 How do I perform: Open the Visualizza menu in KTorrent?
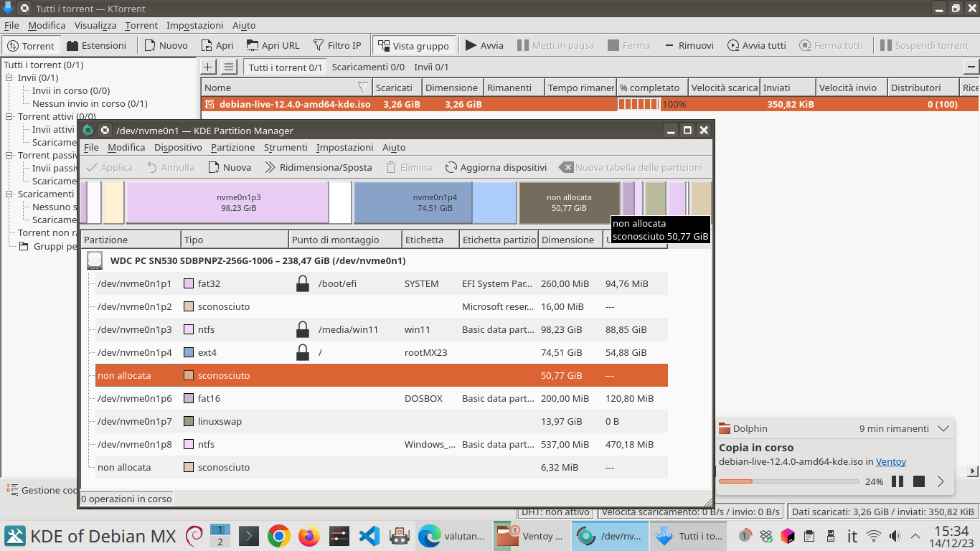(x=95, y=25)
